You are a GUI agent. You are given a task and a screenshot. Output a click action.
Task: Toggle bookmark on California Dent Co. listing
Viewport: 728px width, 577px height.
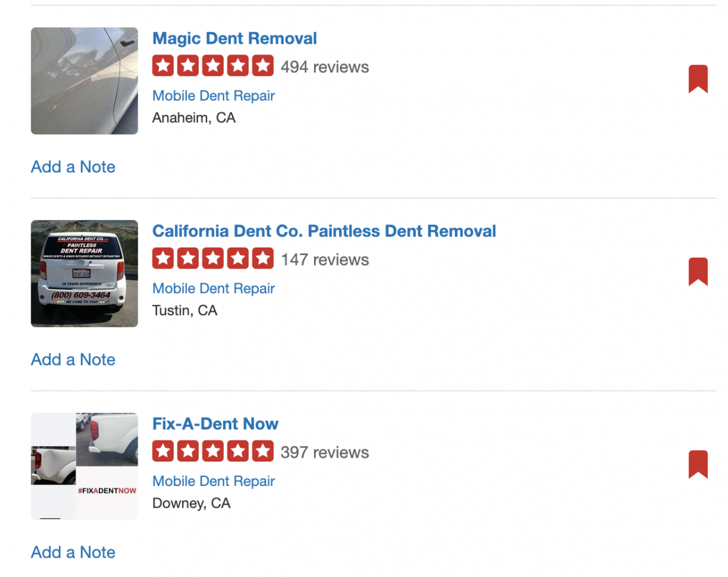(698, 272)
